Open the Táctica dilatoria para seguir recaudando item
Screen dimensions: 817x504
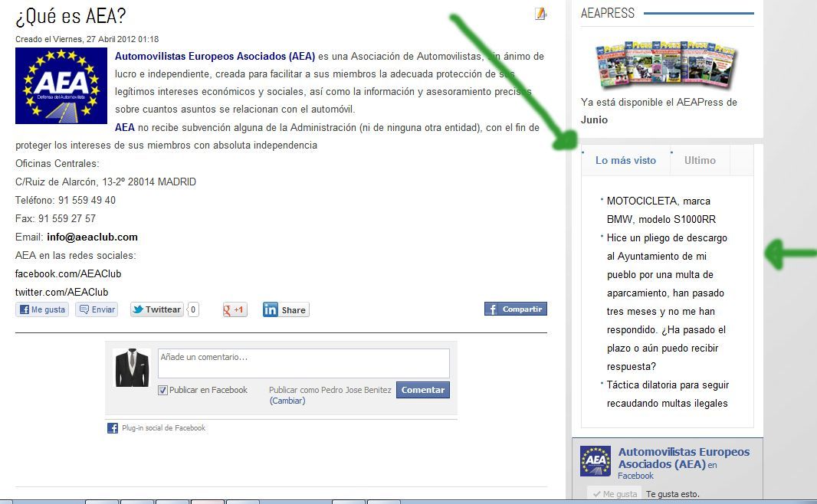coord(668,394)
